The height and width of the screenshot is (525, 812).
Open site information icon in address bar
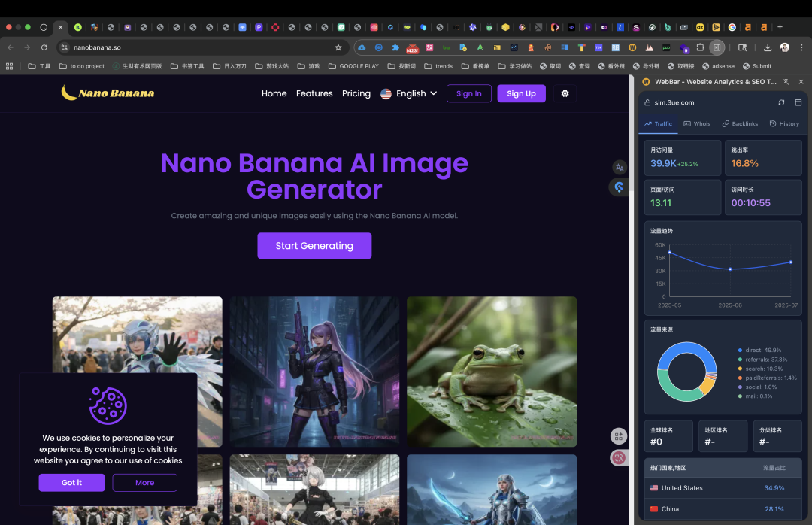pyautogui.click(x=64, y=47)
